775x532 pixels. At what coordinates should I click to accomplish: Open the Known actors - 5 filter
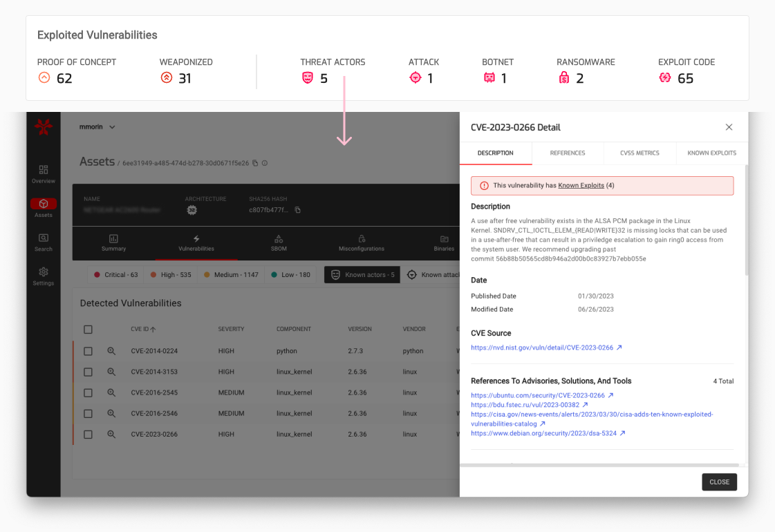pyautogui.click(x=362, y=274)
